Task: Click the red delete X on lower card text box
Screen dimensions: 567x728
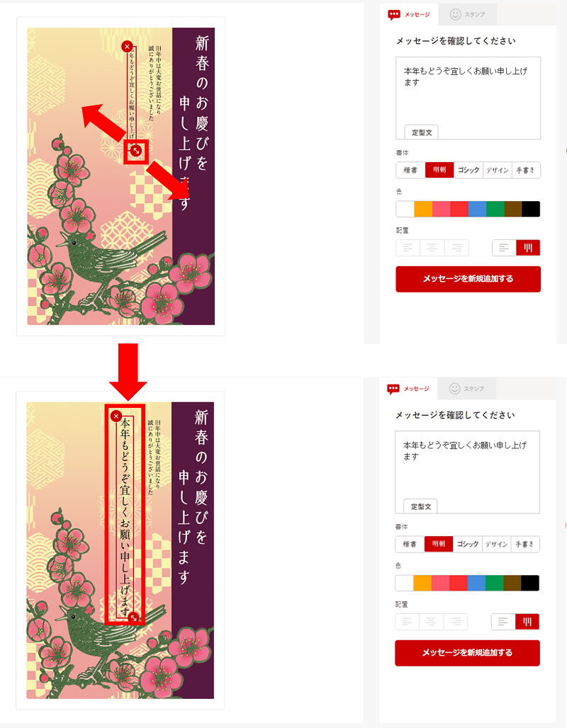Action: point(116,416)
